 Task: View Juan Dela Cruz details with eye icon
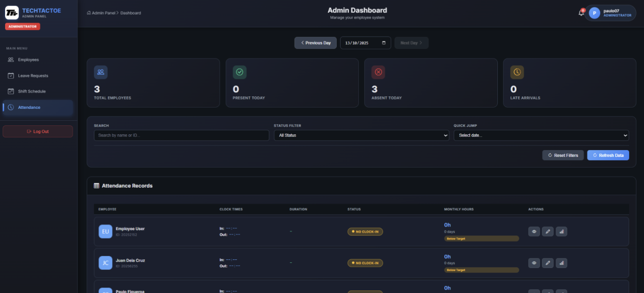pyautogui.click(x=534, y=263)
